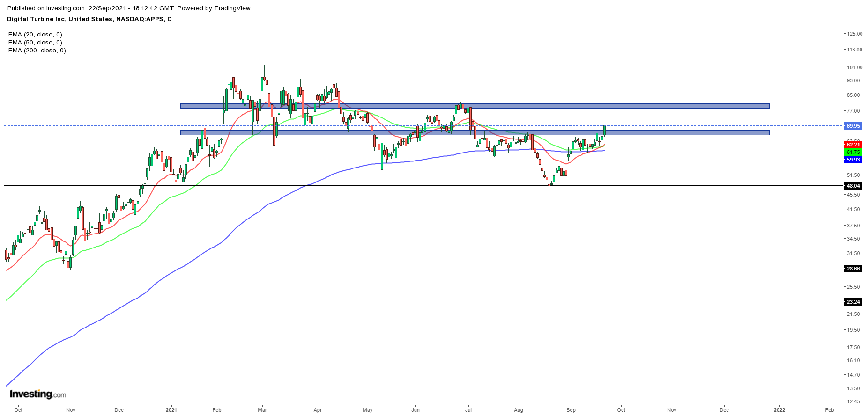
Task: Click the EMA (200, close, 0) legend entry
Action: (37, 51)
